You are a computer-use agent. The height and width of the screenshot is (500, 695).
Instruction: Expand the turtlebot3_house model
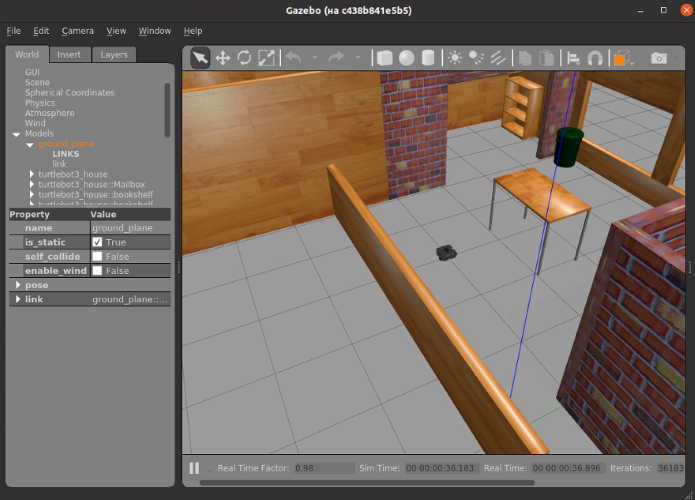(x=32, y=174)
